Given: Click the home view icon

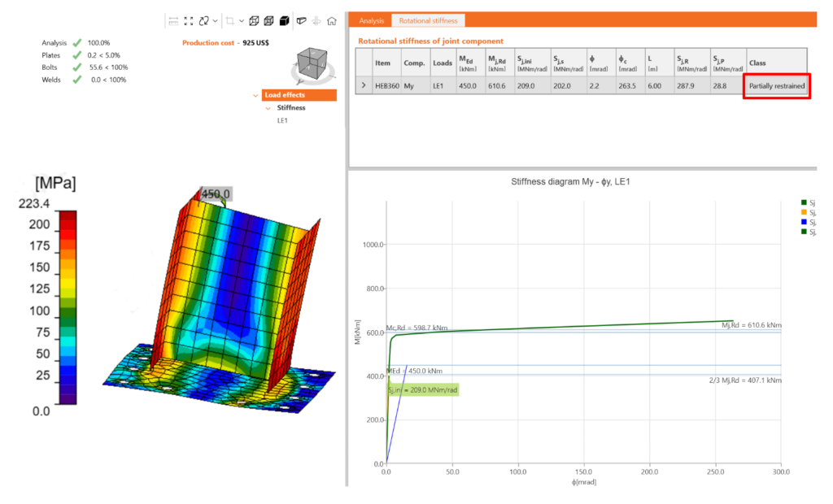Looking at the screenshot, I should point(331,21).
